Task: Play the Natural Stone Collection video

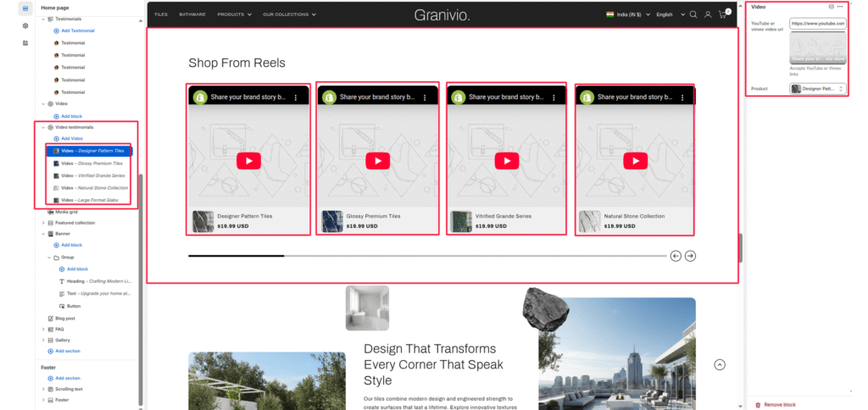Action: pos(635,161)
